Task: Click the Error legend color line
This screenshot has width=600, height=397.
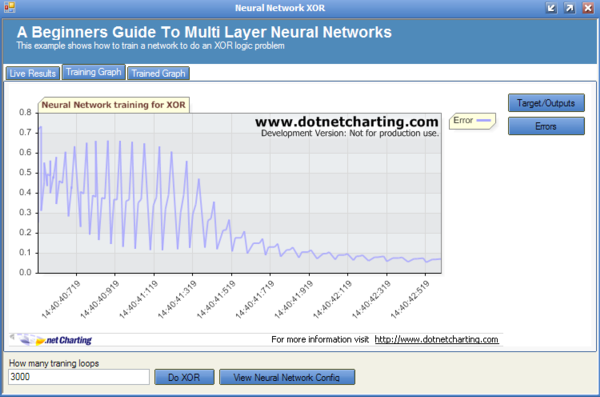Action: 484,120
